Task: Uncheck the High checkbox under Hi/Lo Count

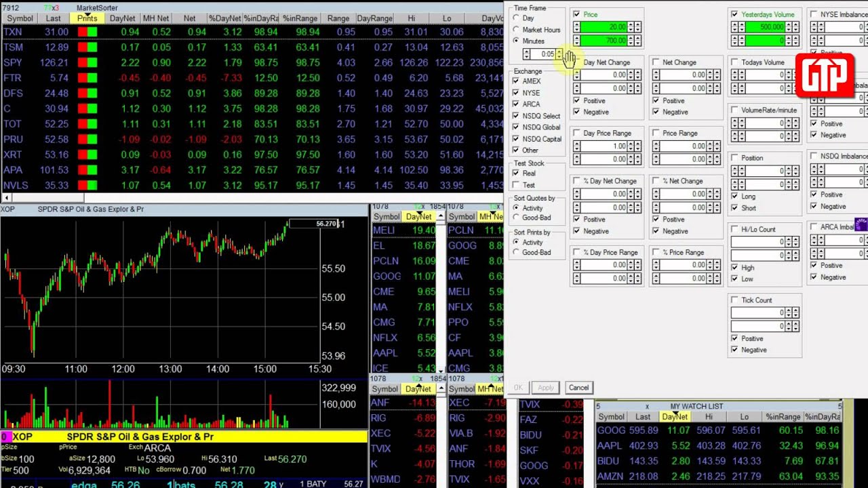Action: point(734,268)
